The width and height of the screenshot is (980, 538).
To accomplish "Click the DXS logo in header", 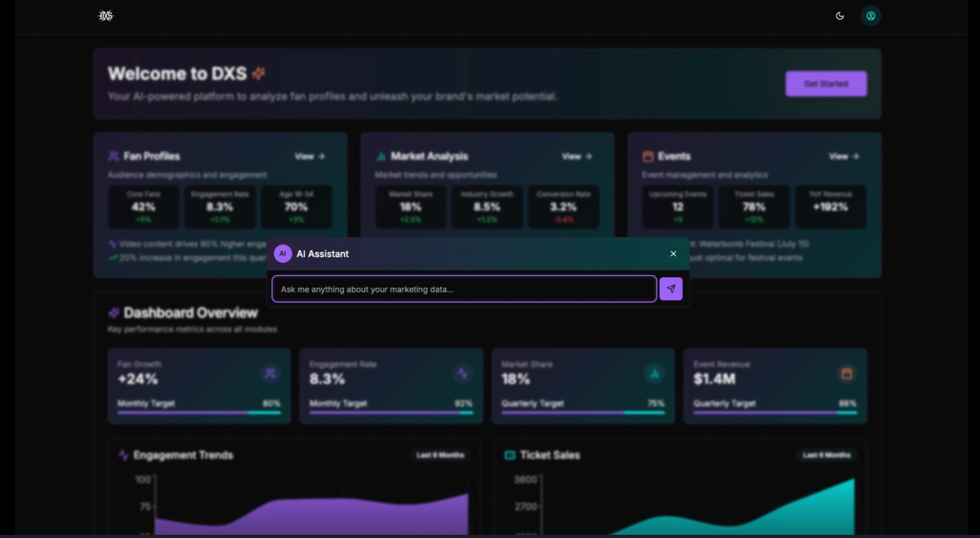I will [106, 16].
